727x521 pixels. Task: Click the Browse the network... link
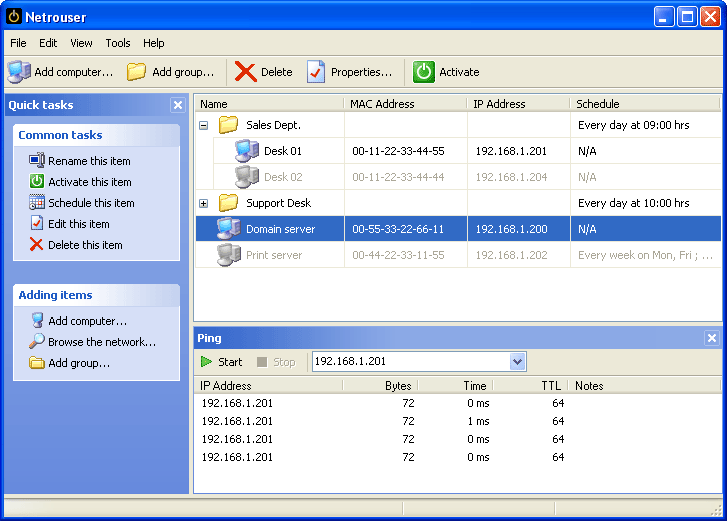click(102, 342)
